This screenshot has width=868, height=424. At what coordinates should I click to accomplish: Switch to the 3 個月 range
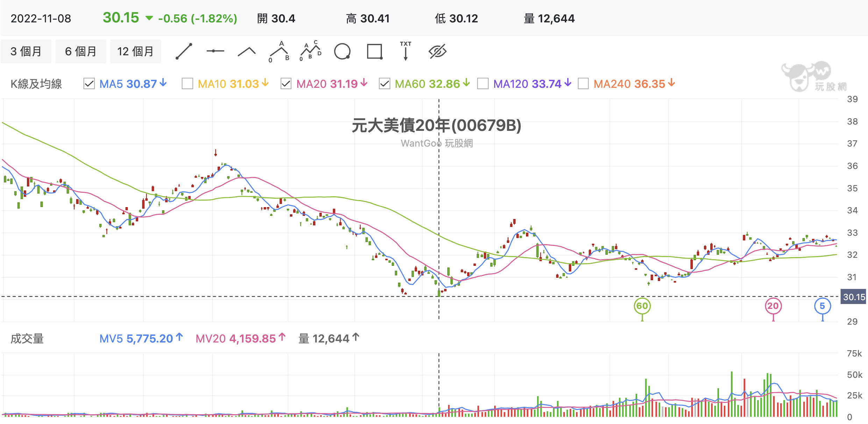coord(26,51)
